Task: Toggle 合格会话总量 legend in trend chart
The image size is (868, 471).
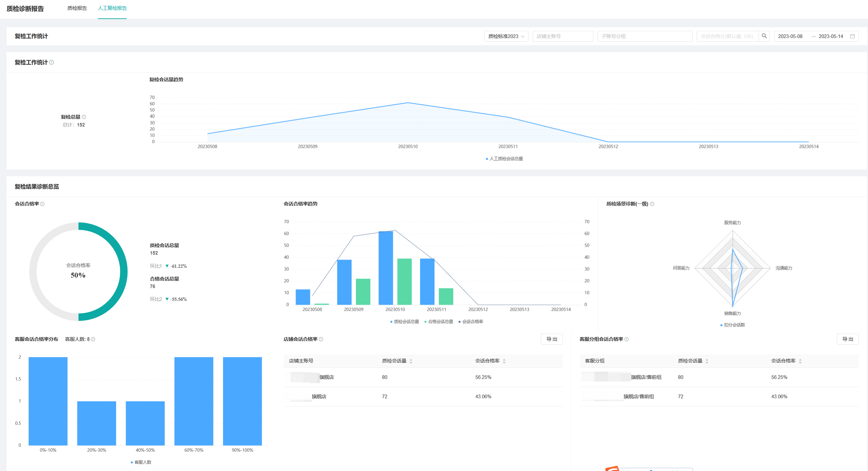Action: point(439,322)
